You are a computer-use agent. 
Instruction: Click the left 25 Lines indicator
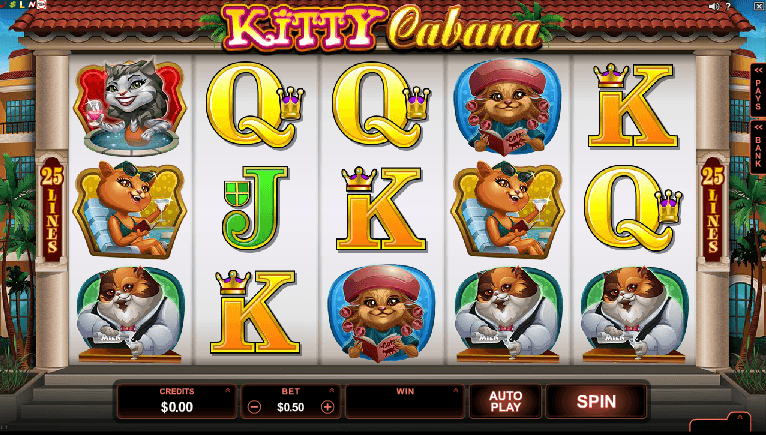[x=51, y=210]
